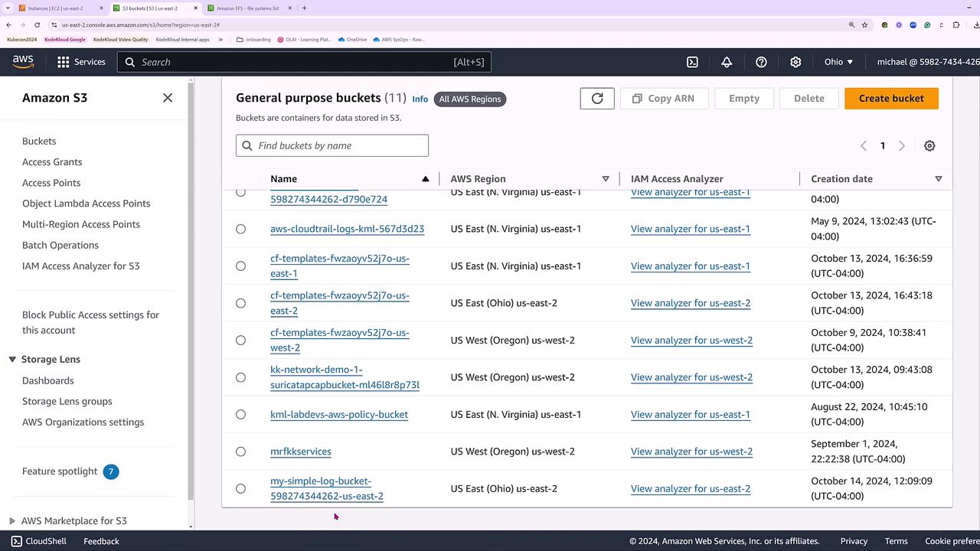Open the help question mark menu
The width and height of the screenshot is (980, 551).
point(761,62)
